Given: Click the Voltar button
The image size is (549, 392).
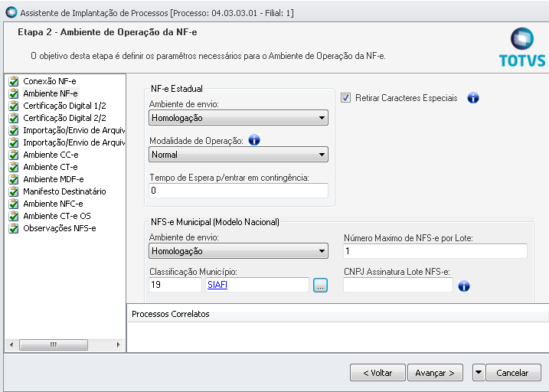Looking at the screenshot, I should (x=377, y=373).
